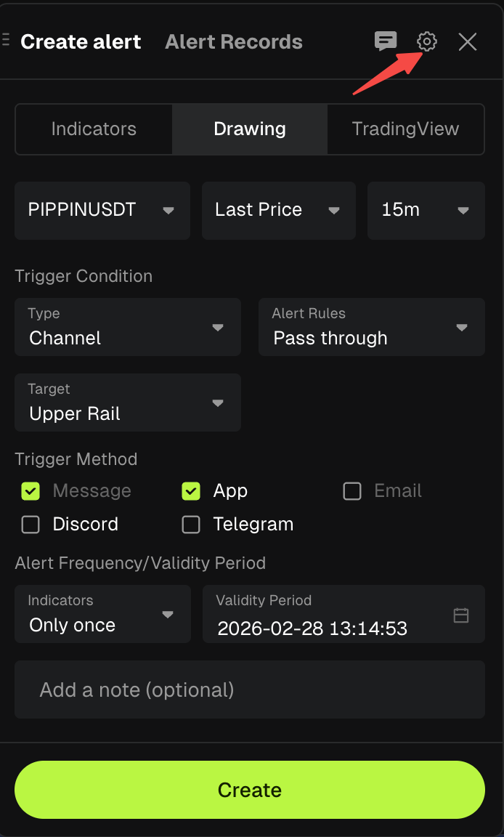Image resolution: width=504 pixels, height=837 pixels.
Task: Switch to the Indicators tab
Action: point(93,129)
